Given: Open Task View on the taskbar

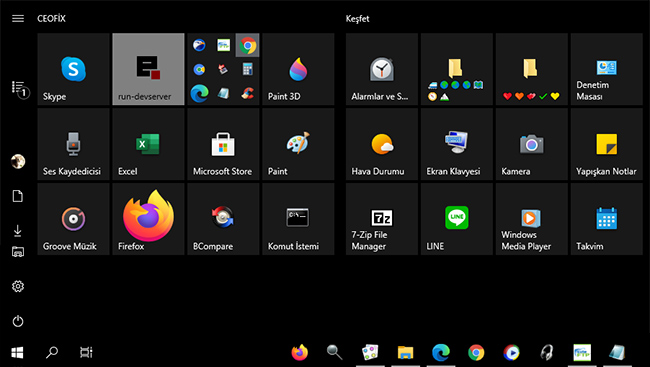Looking at the screenshot, I should click(86, 352).
